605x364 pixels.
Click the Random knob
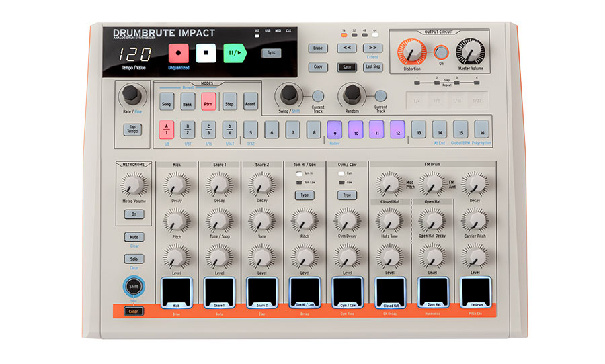(352, 94)
